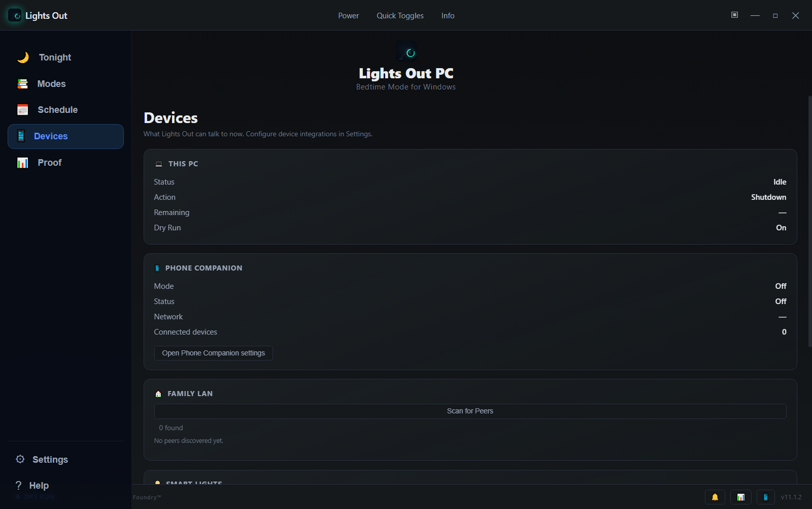Click the Connected devices "0" value
The width and height of the screenshot is (812, 509).
point(784,332)
